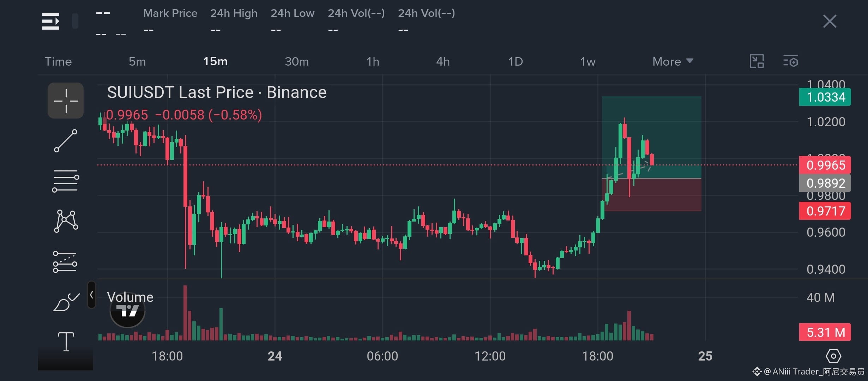Open the symbol list menu icon
The image size is (868, 381).
click(51, 21)
